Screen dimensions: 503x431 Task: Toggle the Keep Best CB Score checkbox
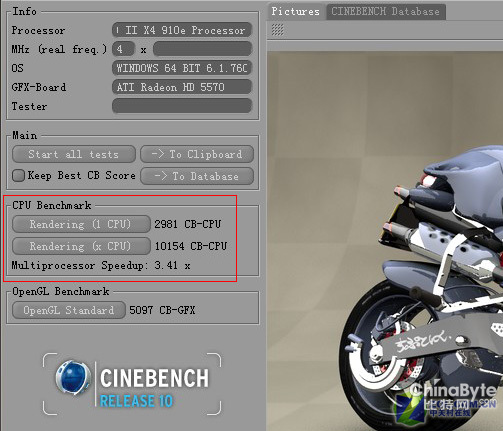coord(18,175)
